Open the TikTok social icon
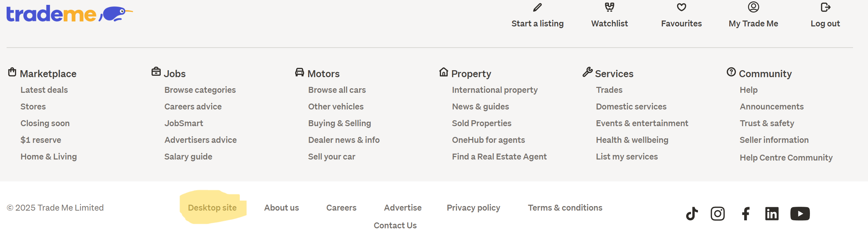 692,214
